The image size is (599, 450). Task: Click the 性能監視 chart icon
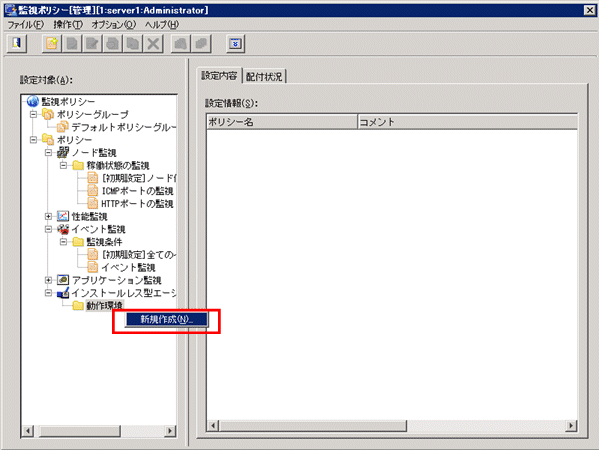[x=63, y=216]
